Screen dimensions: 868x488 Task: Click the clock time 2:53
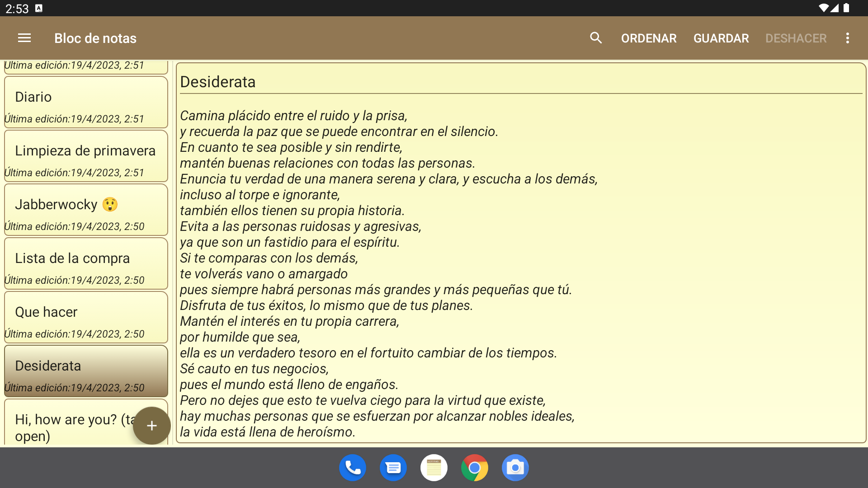(x=17, y=9)
